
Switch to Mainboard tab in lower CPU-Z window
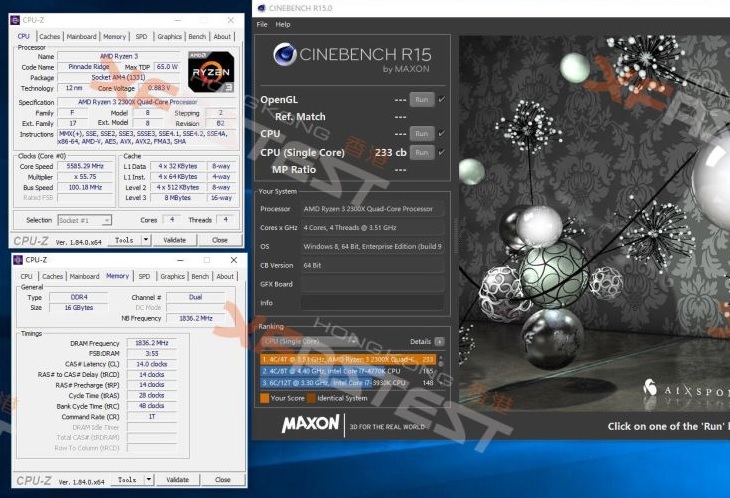click(x=84, y=276)
